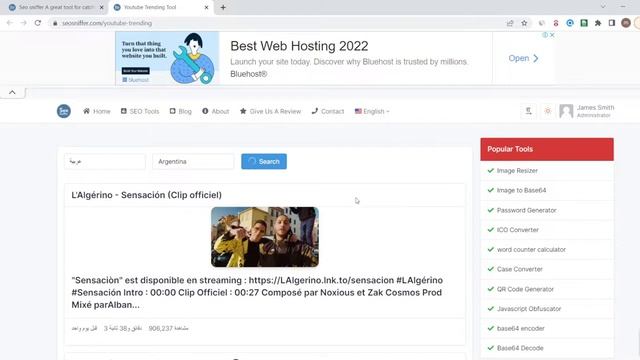Click James Smith Administrator name

click(595, 111)
